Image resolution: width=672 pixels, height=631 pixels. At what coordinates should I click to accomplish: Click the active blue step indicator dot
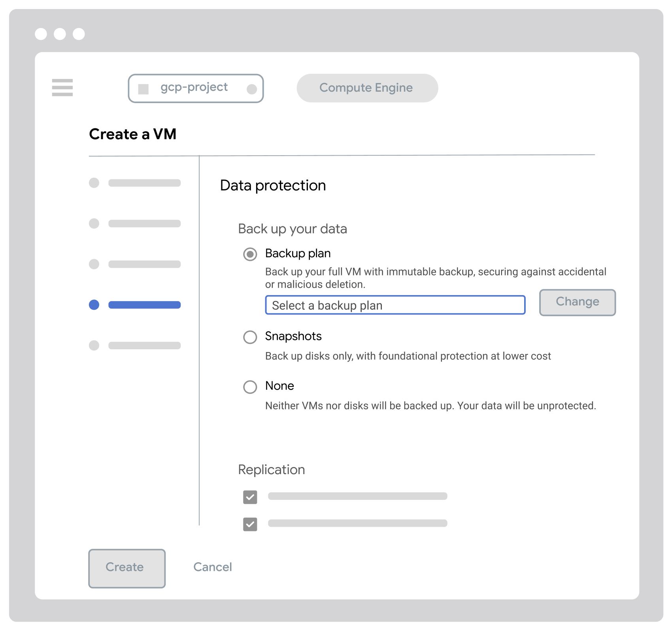tap(94, 305)
